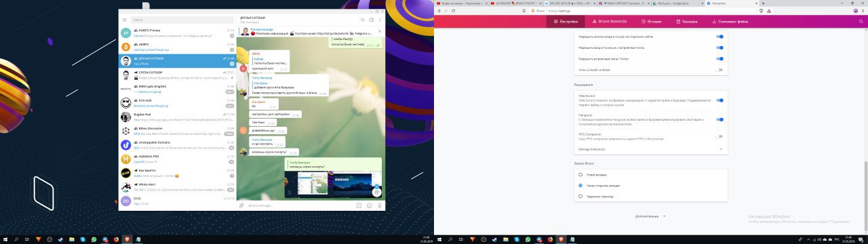868x244 pixels.
Task: Enable the IPFS Companion extension
Action: click(x=720, y=137)
